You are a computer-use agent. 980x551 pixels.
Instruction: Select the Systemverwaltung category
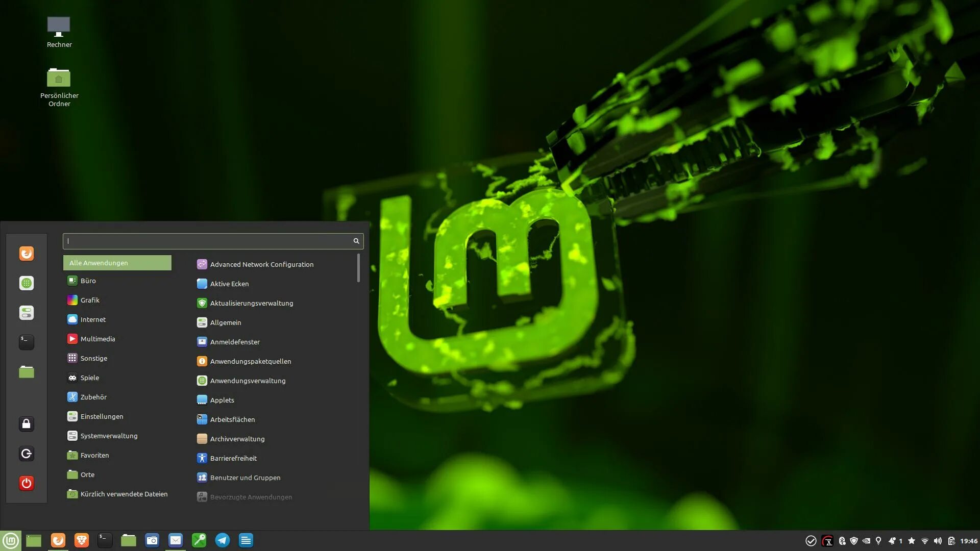coord(109,436)
